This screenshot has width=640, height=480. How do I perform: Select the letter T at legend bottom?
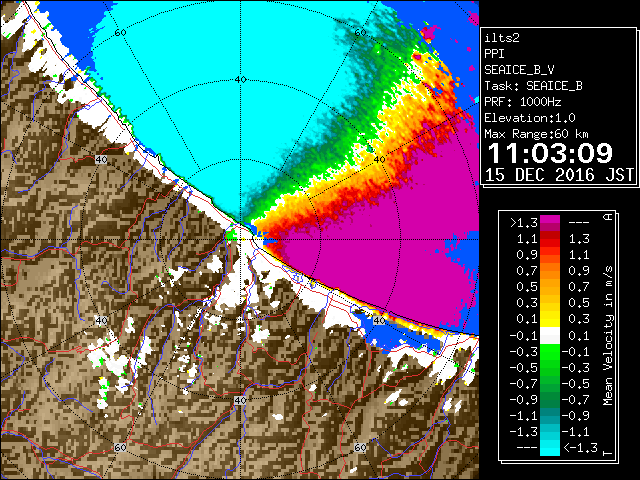click(608, 453)
